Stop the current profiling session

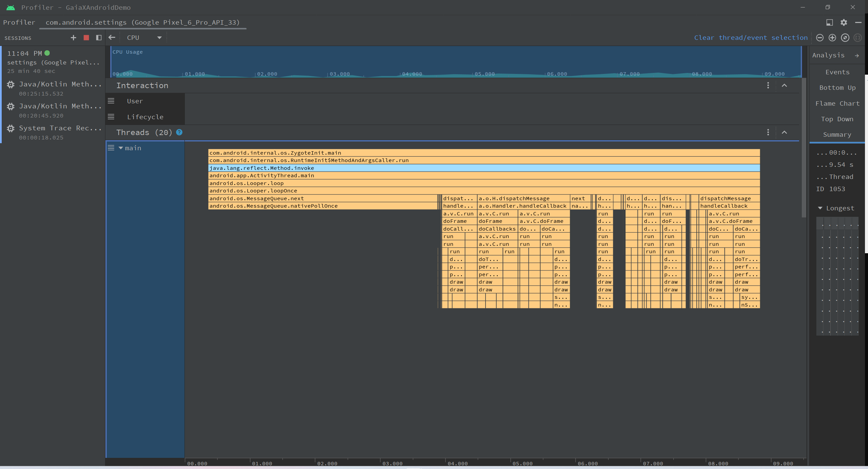(86, 37)
